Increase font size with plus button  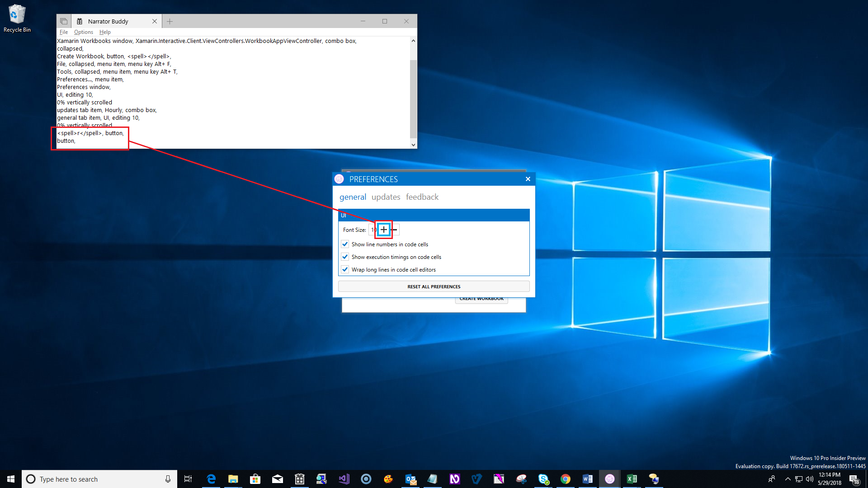pyautogui.click(x=384, y=230)
